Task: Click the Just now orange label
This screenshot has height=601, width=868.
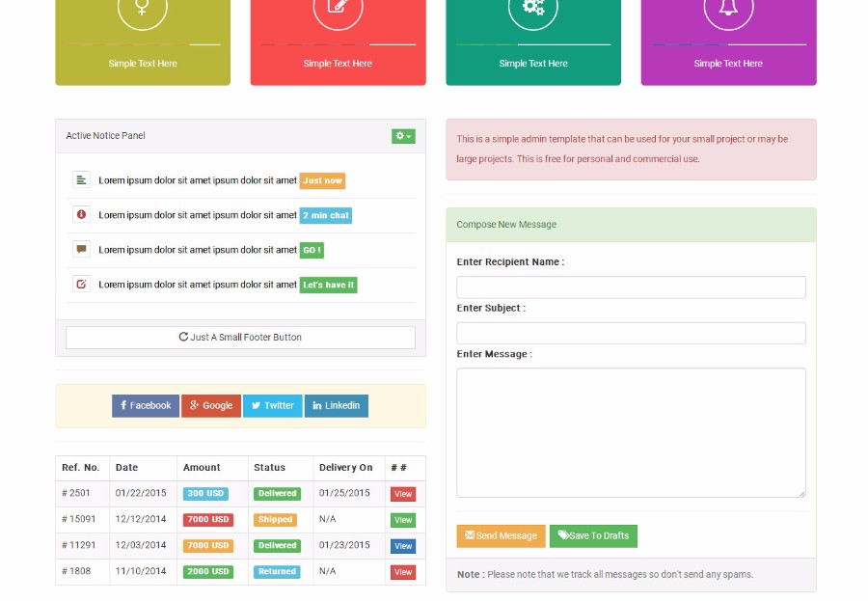Action: pyautogui.click(x=322, y=180)
